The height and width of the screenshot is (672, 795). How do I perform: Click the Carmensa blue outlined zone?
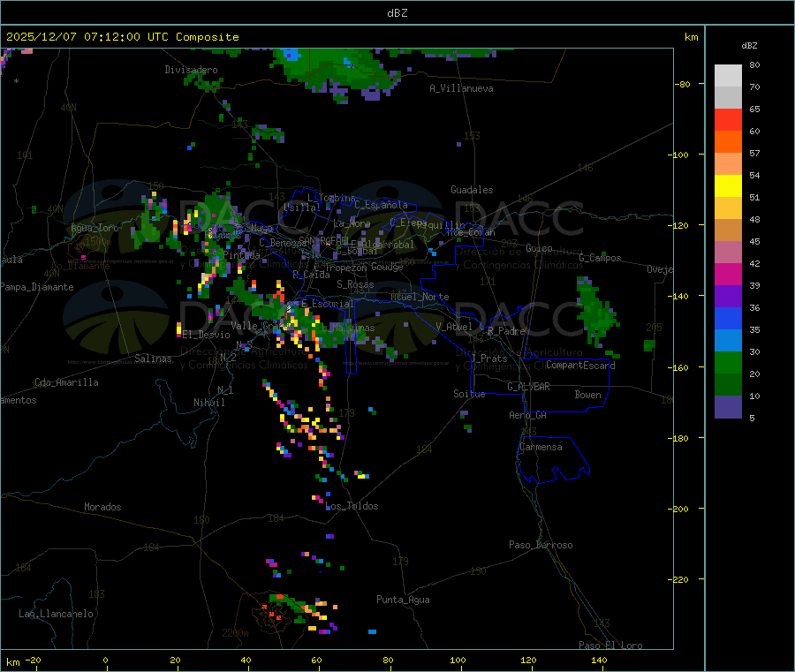[553, 459]
